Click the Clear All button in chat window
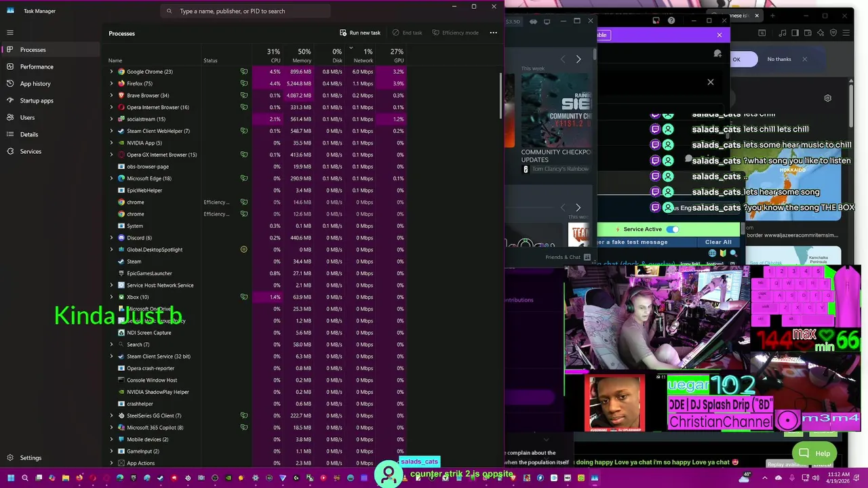 point(718,242)
